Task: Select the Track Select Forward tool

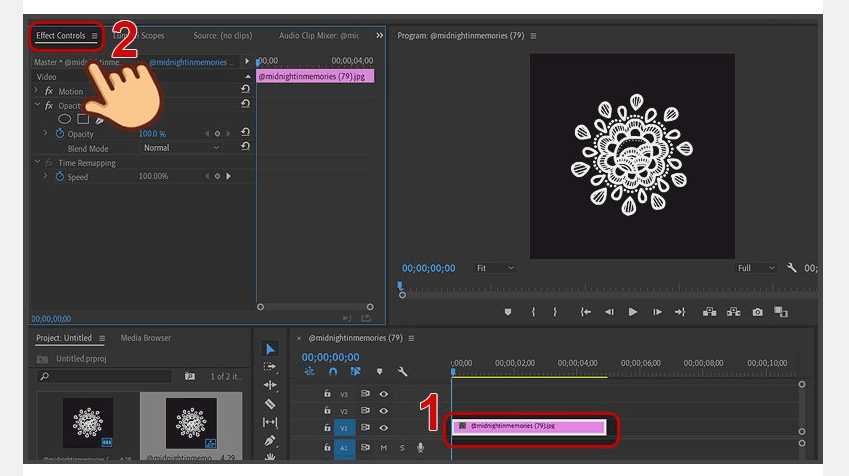Action: coord(270,367)
